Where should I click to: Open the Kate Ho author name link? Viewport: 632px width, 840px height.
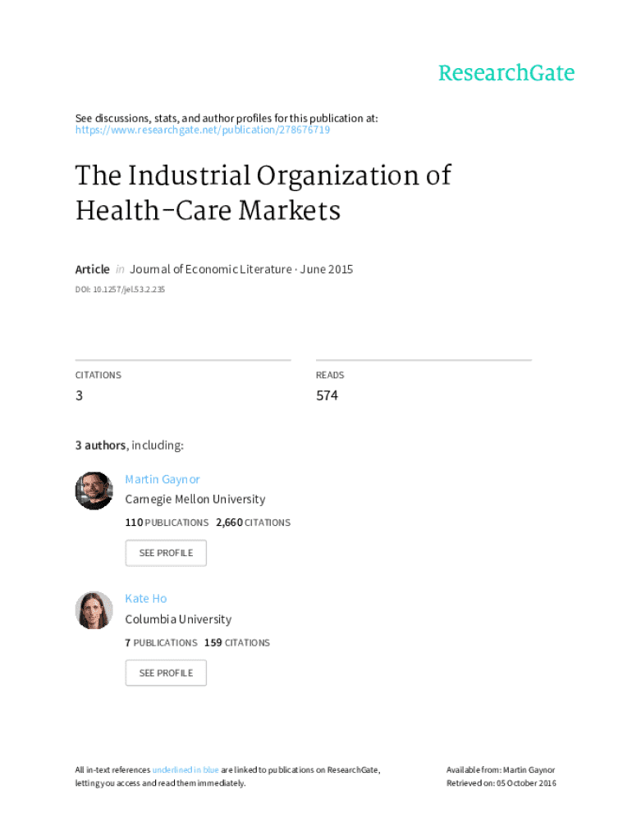coord(146,599)
